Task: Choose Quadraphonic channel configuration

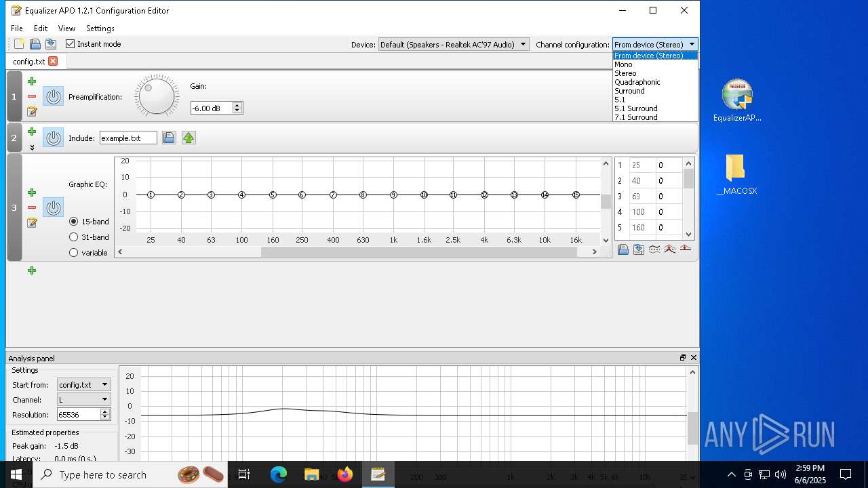Action: click(655, 82)
